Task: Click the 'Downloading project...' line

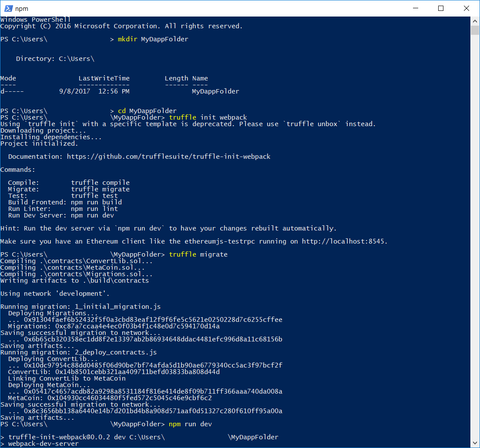Action: pyautogui.click(x=43, y=130)
